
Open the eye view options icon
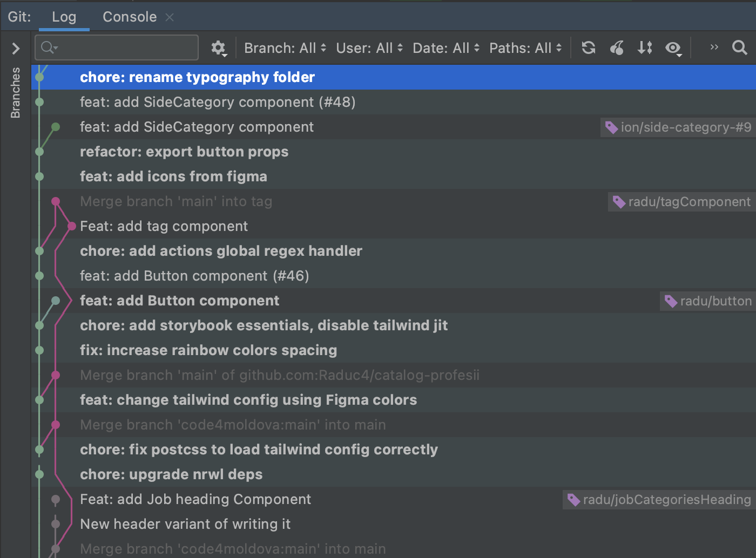coord(673,47)
